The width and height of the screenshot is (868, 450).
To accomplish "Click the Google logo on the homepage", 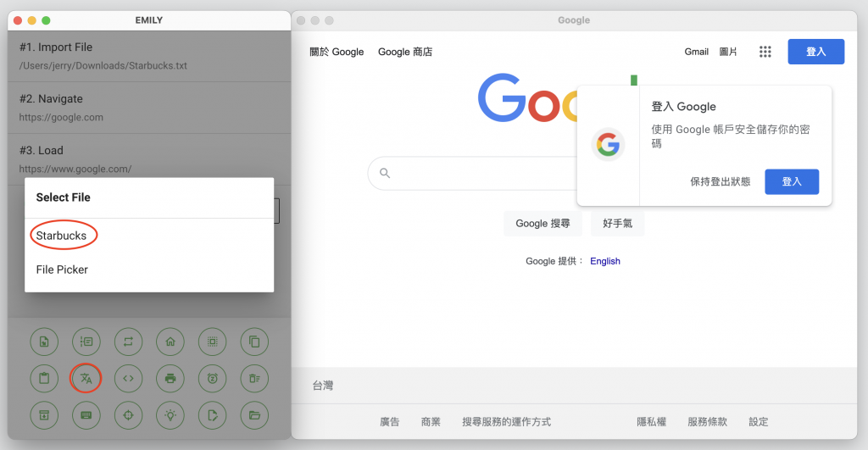I will click(x=527, y=98).
